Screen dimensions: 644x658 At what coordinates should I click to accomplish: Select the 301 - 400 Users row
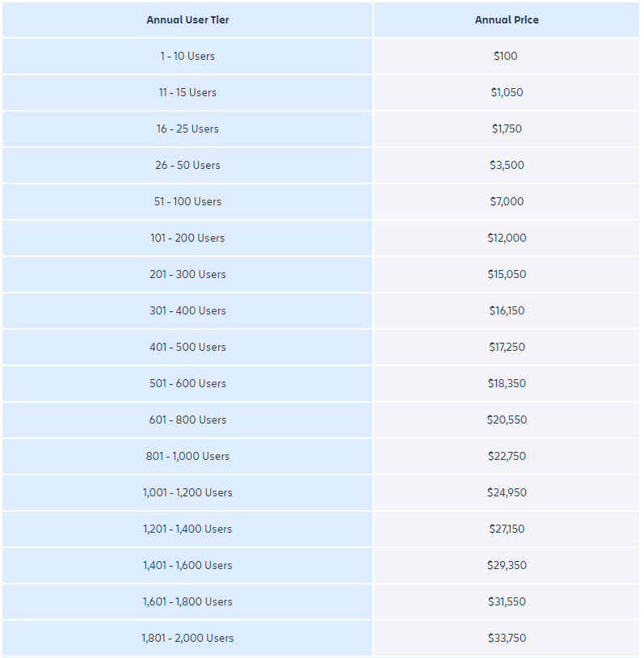pos(187,310)
